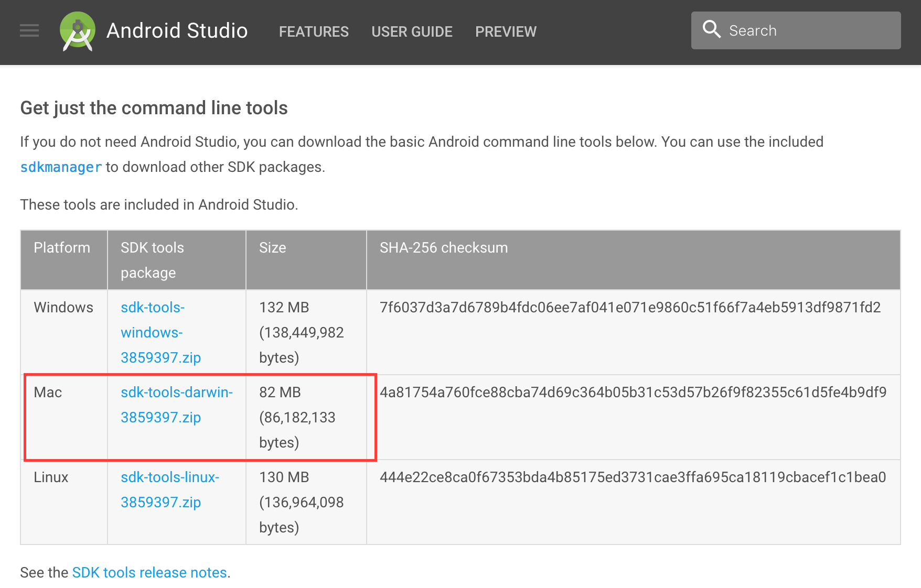
Task: Click the search magnifier icon
Action: (x=712, y=29)
